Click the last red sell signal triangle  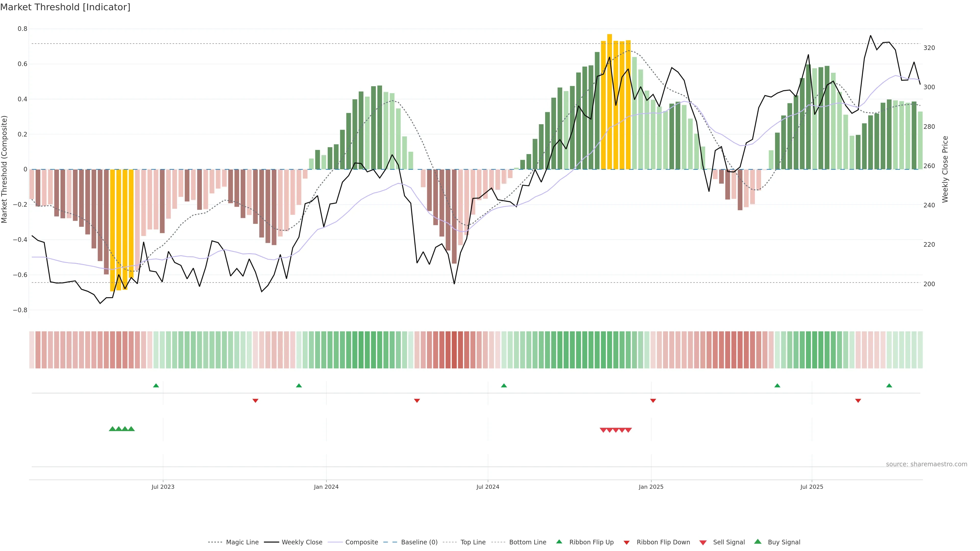[629, 430]
